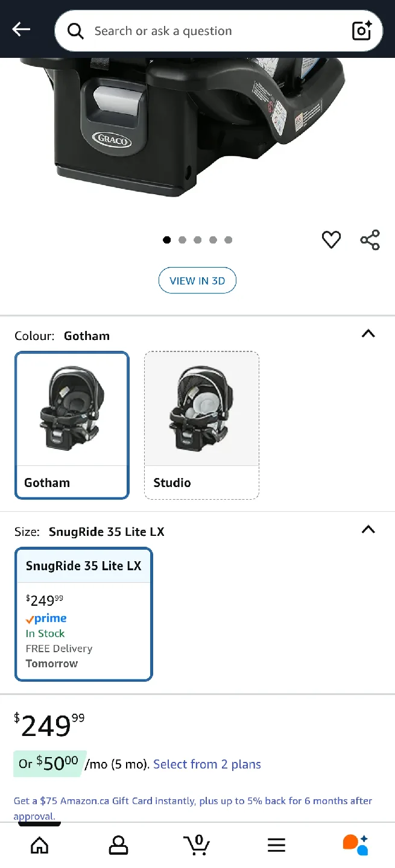Image resolution: width=395 pixels, height=868 pixels.
Task: Open the camera visual search
Action: click(361, 30)
